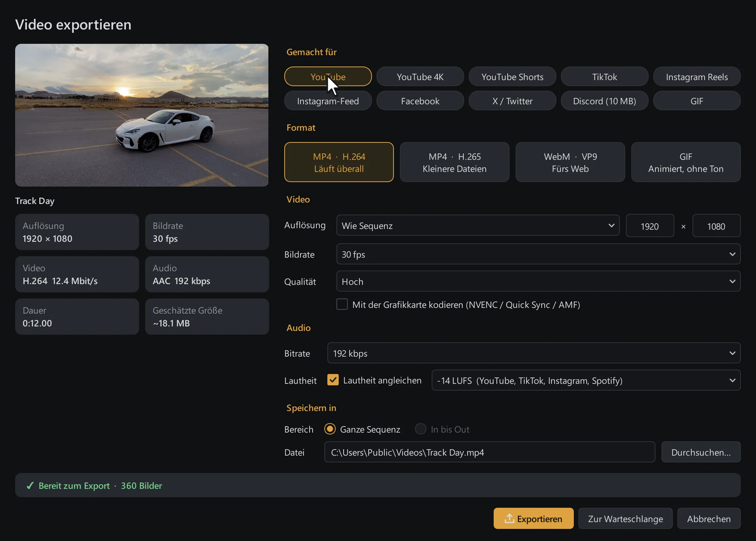Choose the YouTube preset
This screenshot has width=756, height=541.
click(328, 77)
